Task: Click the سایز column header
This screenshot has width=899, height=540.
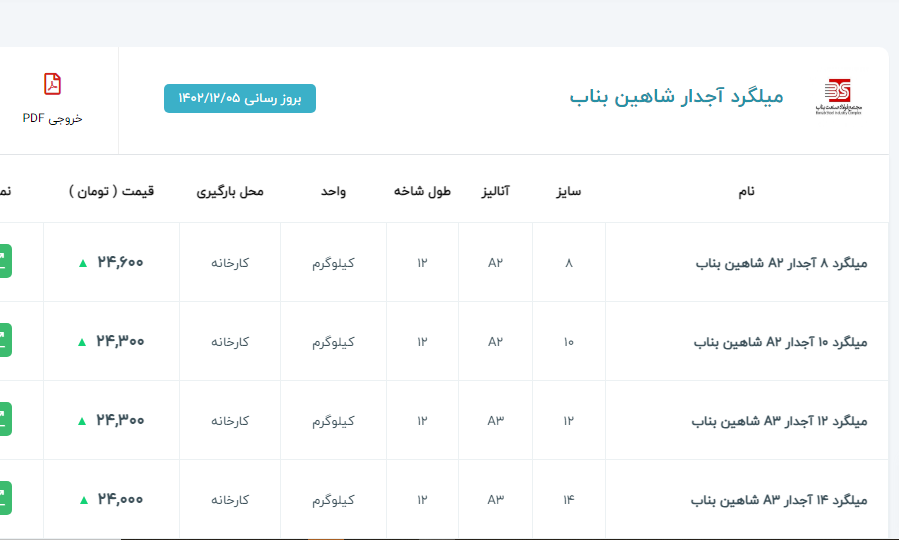Action: pos(569,191)
